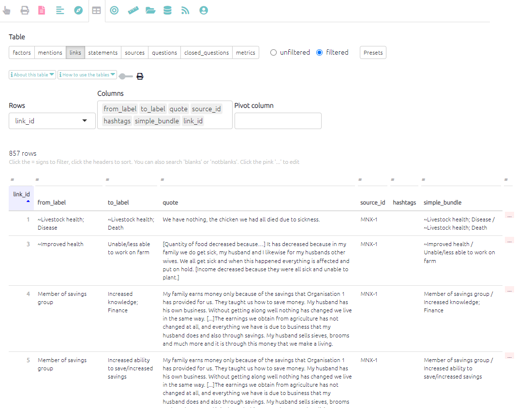Toggle the small switch beside help dropdowns
This screenshot has height=408, width=532.
coord(125,76)
